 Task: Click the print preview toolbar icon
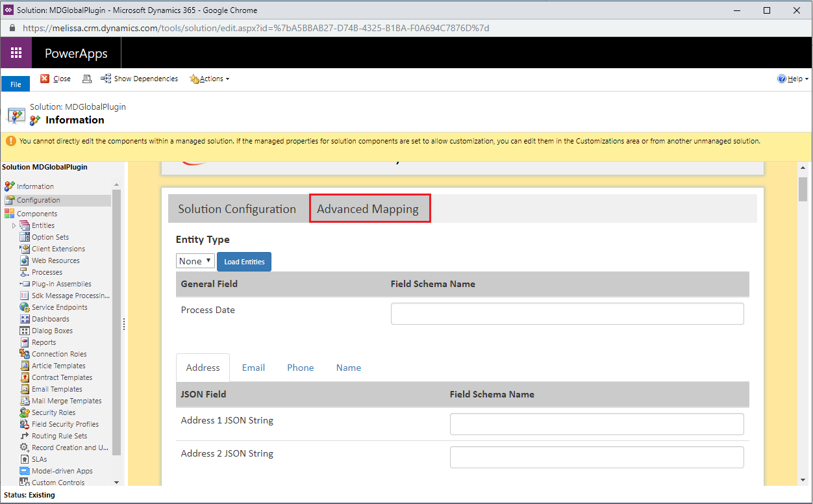pos(87,79)
